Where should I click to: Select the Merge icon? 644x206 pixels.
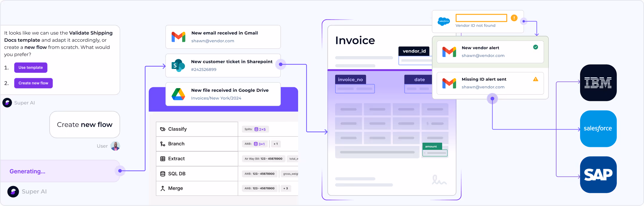tap(163, 188)
